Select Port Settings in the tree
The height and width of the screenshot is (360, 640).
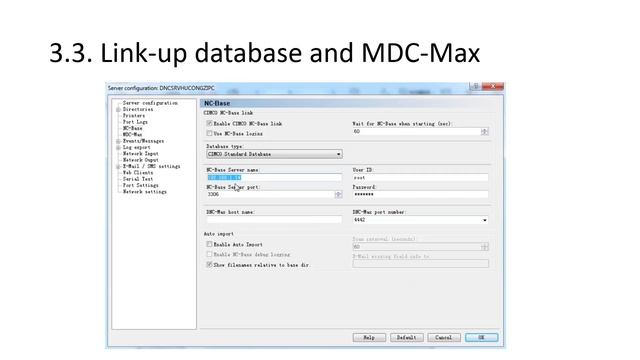click(x=140, y=185)
